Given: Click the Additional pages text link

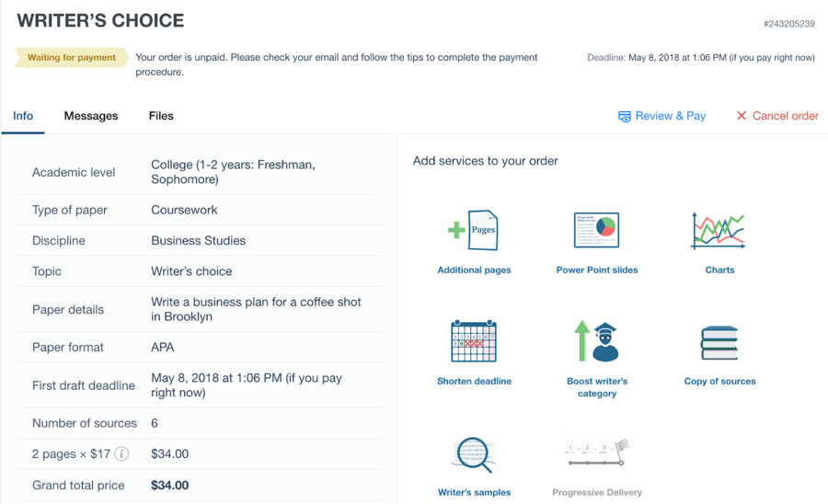Looking at the screenshot, I should (x=474, y=270).
